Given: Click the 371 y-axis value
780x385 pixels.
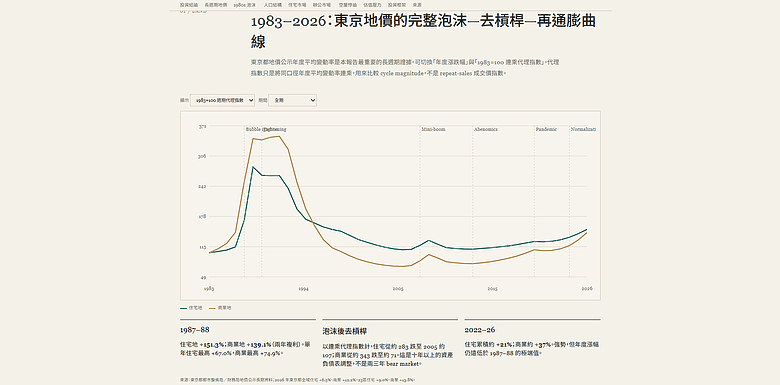Looking at the screenshot, I should (202, 126).
